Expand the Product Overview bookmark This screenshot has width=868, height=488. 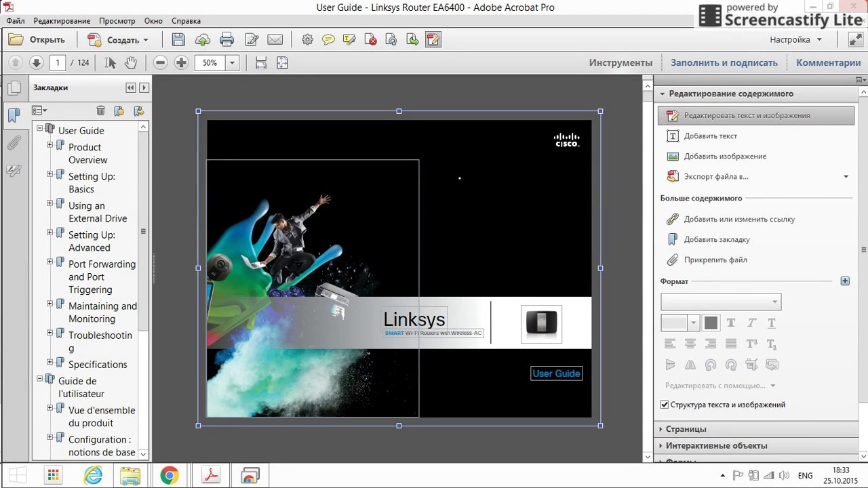(50, 145)
